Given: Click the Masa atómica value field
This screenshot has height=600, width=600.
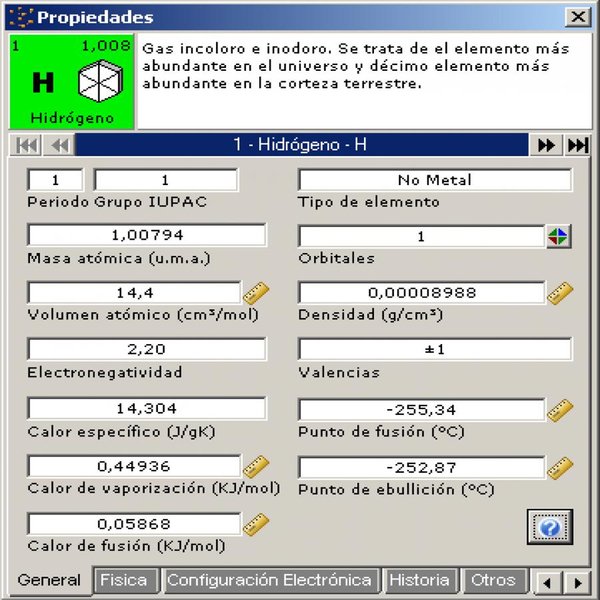Looking at the screenshot, I should 147,236.
